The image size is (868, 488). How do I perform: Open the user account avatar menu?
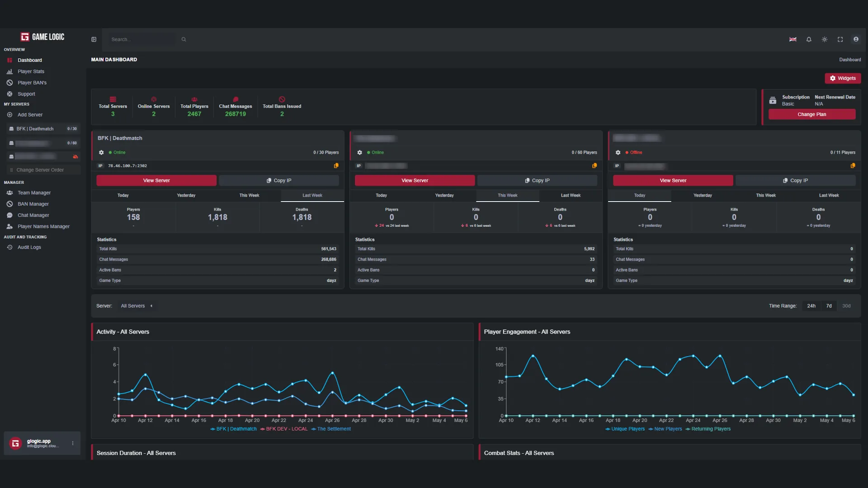[856, 39]
